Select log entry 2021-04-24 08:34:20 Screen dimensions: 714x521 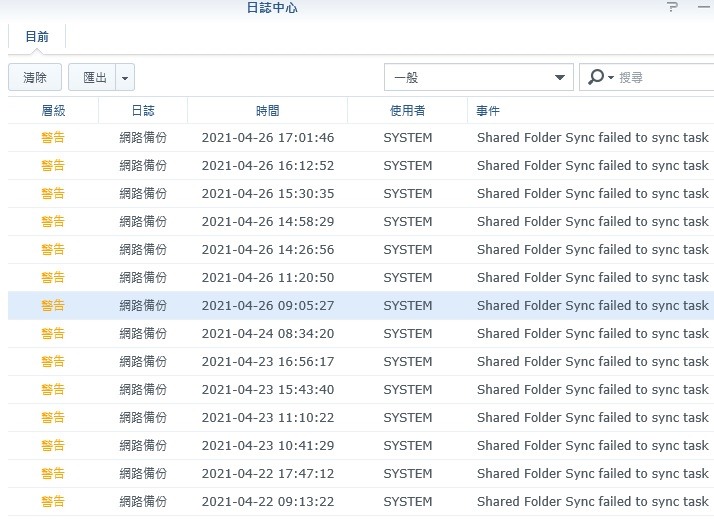click(x=361, y=333)
